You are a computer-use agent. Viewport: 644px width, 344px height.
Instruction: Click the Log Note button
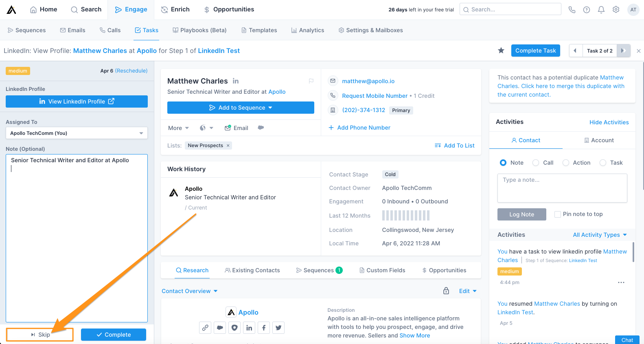coord(522,214)
